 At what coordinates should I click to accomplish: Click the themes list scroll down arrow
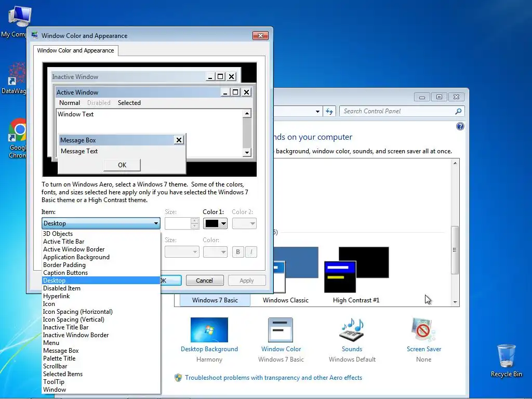coord(455,302)
